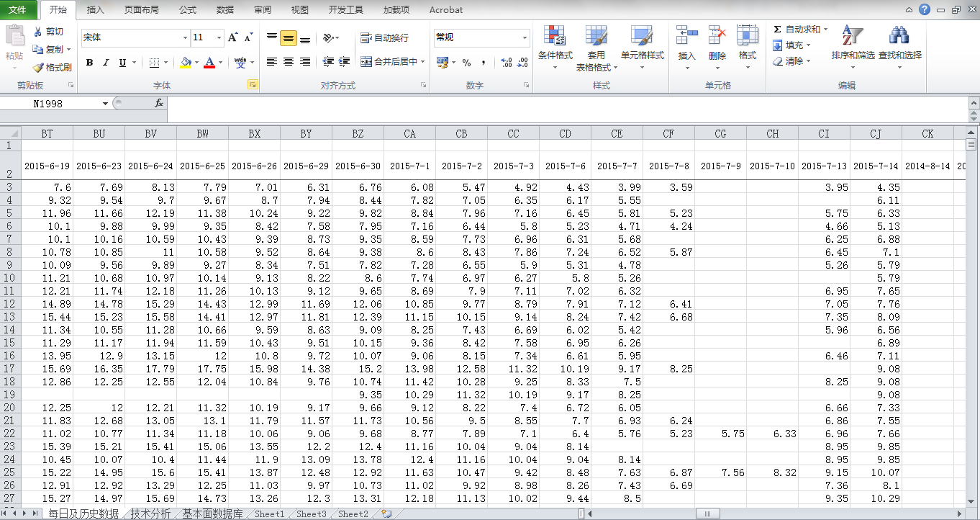Open the font name dropdown (宋体)
Viewport: 980px width, 520px height.
tap(185, 37)
